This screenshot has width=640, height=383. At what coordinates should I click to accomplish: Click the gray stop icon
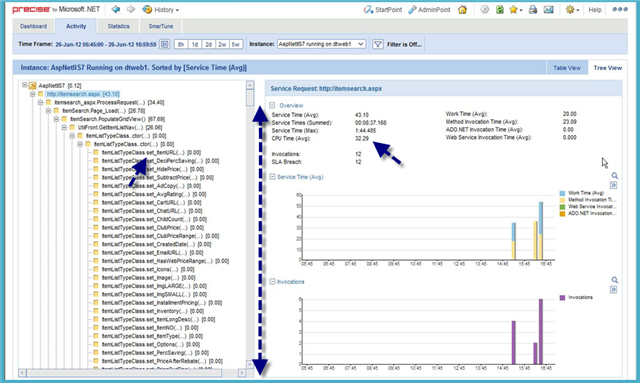484,9
